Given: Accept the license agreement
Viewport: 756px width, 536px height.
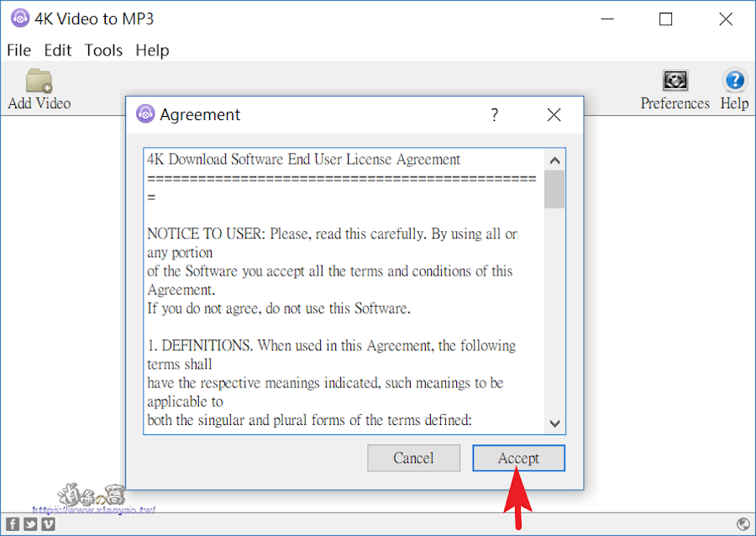Looking at the screenshot, I should point(518,458).
